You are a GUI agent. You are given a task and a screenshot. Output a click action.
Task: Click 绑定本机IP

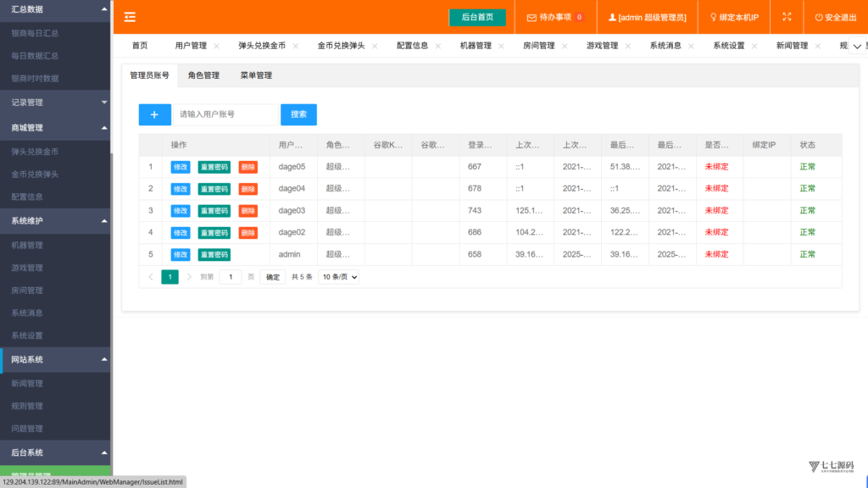click(734, 17)
